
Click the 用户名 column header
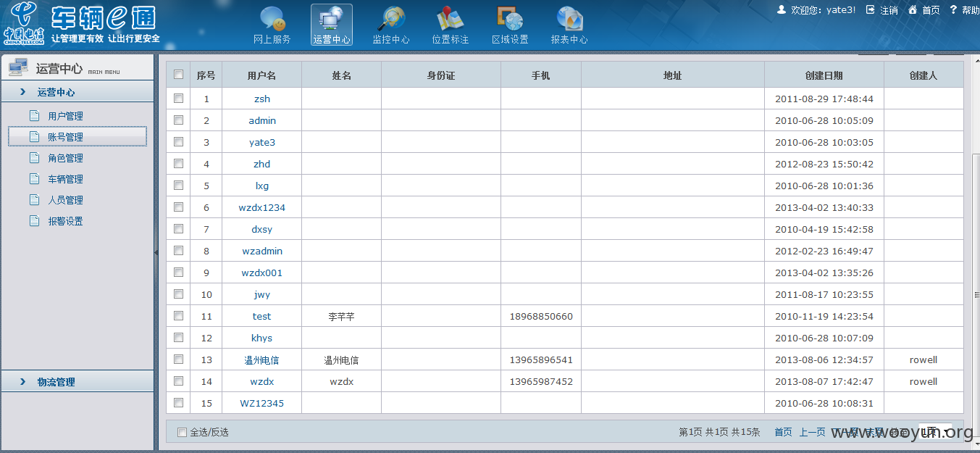261,75
